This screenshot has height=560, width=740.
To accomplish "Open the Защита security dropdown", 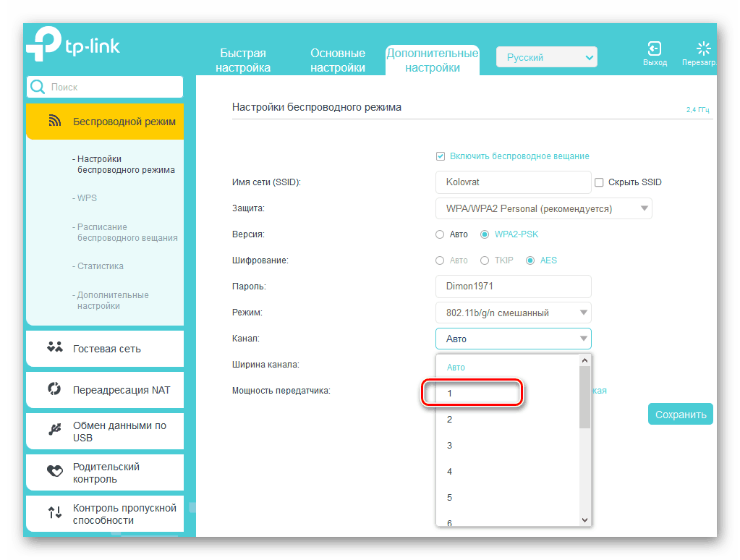I will (544, 209).
